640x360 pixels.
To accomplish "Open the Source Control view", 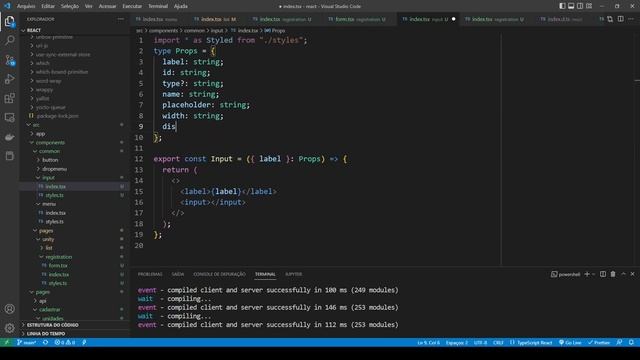I will 10,60.
